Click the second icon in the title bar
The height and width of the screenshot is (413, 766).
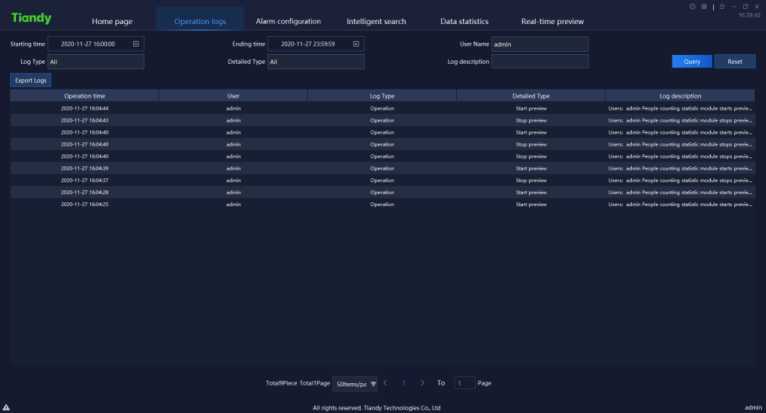[704, 6]
